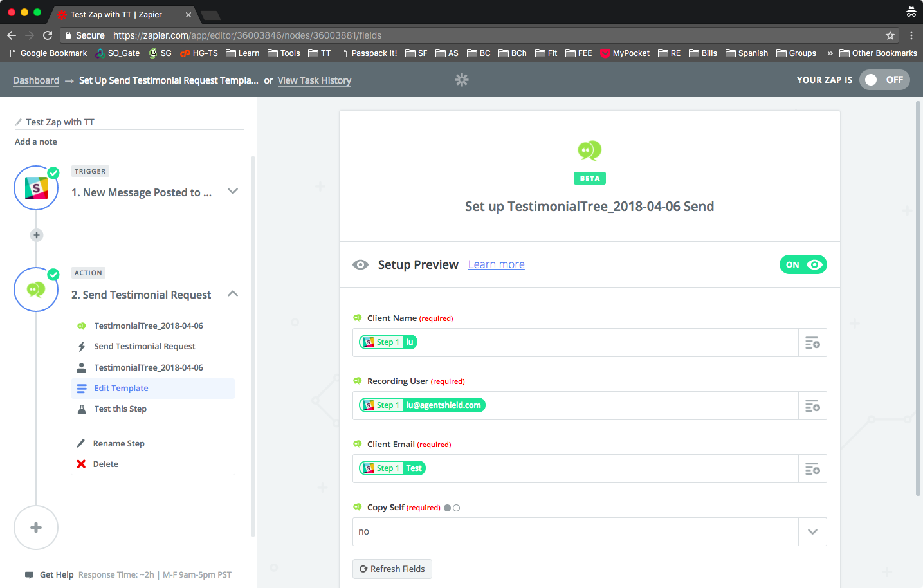Click the insert field icon for Client Email
Viewport: 923px width, 588px height.
[x=812, y=469]
